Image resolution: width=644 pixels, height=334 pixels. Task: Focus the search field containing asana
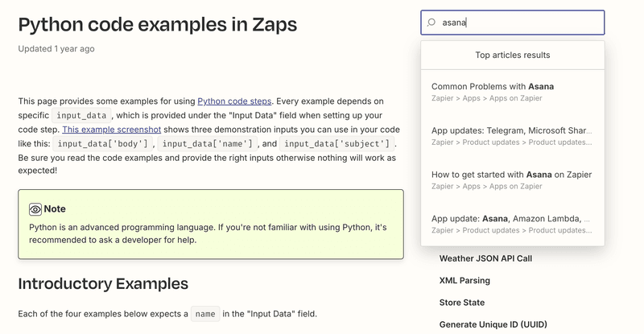point(513,23)
